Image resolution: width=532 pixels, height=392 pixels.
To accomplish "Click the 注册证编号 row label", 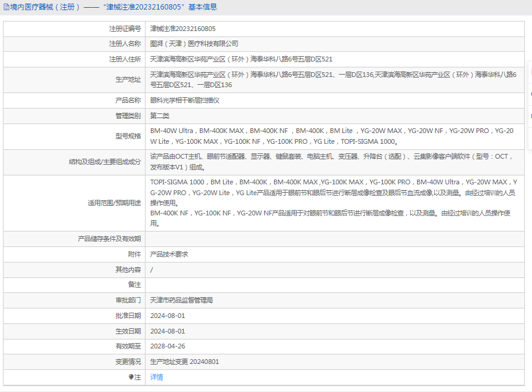I will click(x=125, y=29).
